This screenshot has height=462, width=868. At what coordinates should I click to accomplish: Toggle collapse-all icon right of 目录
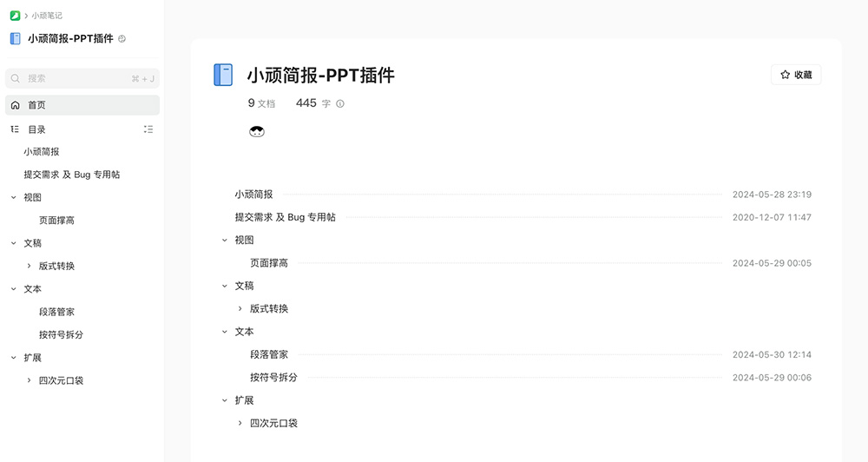[x=148, y=129]
